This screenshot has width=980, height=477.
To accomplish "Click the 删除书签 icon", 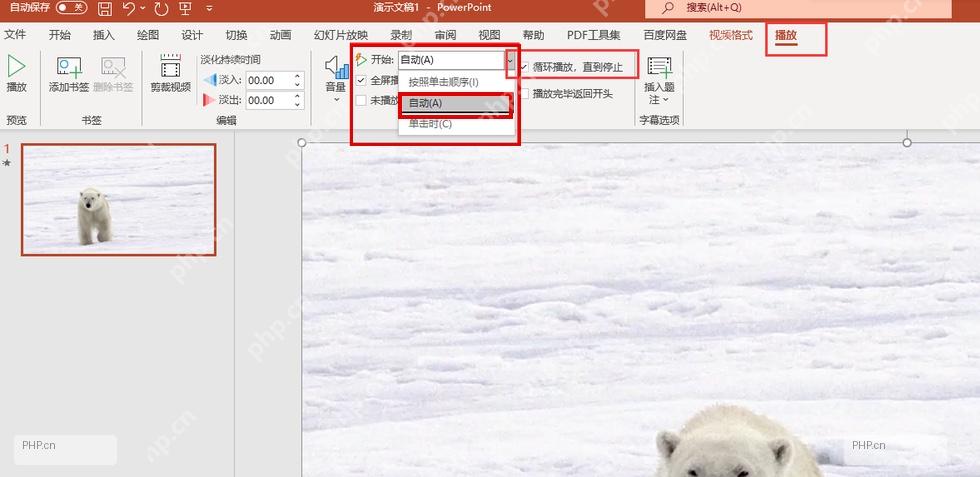I will 114,67.
